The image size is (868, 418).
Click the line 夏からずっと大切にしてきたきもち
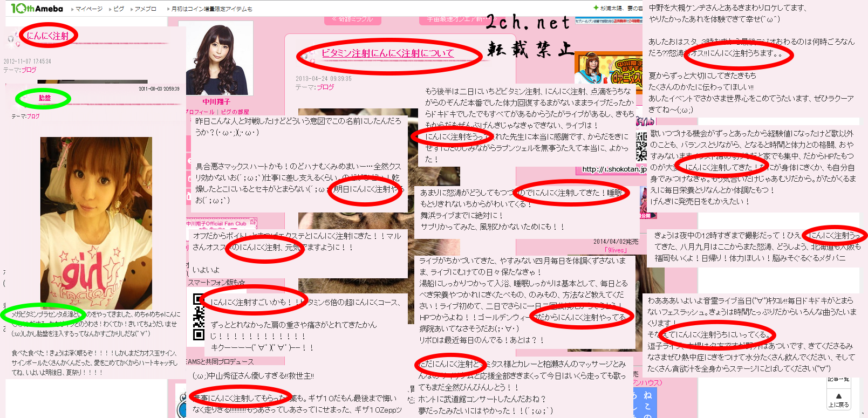pos(702,76)
